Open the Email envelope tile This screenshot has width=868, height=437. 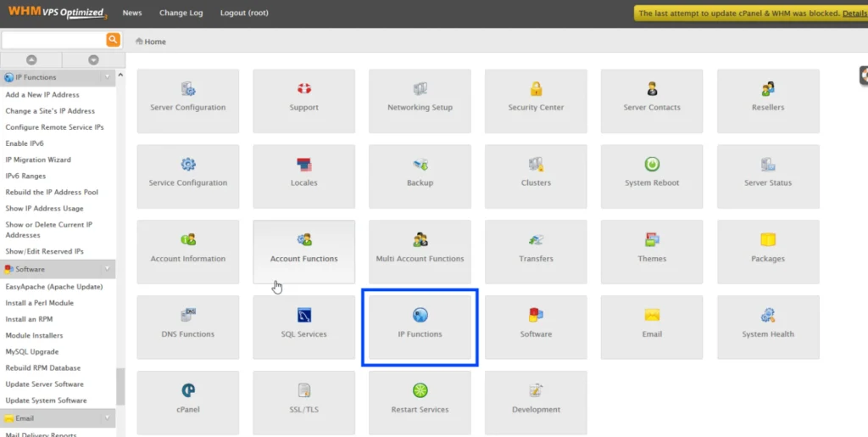pyautogui.click(x=652, y=328)
